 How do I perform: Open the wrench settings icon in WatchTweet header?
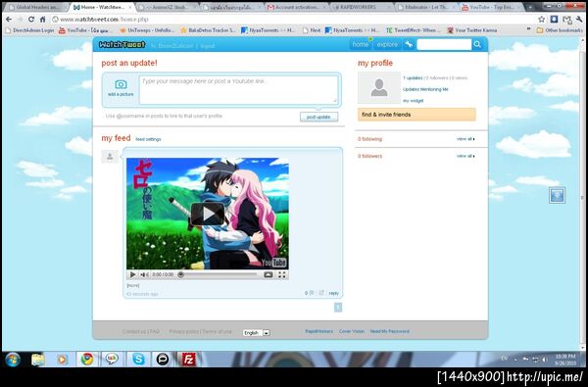coord(409,45)
